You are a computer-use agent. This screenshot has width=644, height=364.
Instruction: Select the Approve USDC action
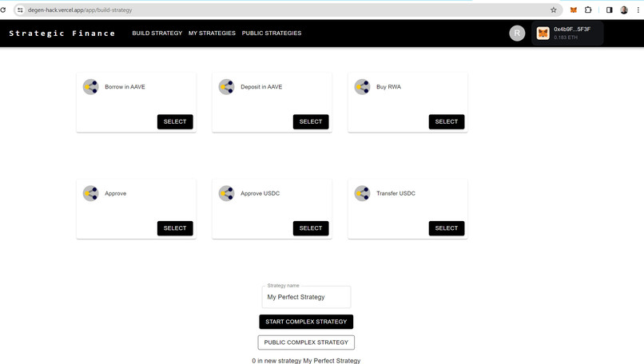(x=311, y=228)
